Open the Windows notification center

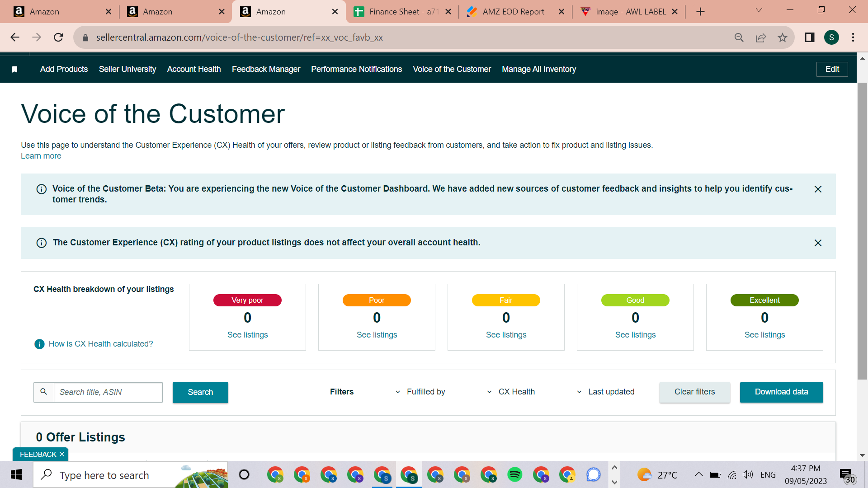point(848,476)
